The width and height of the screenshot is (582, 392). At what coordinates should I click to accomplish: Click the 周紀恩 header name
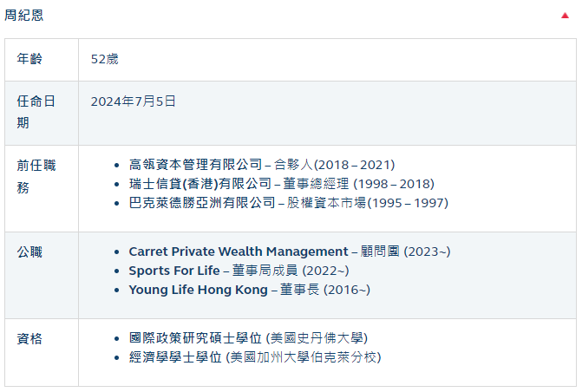(x=23, y=16)
